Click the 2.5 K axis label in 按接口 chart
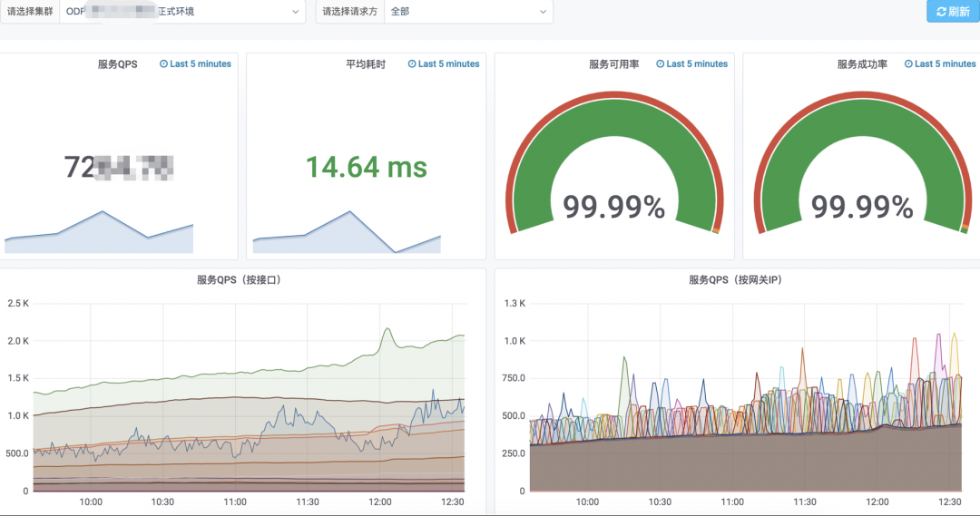 18,303
